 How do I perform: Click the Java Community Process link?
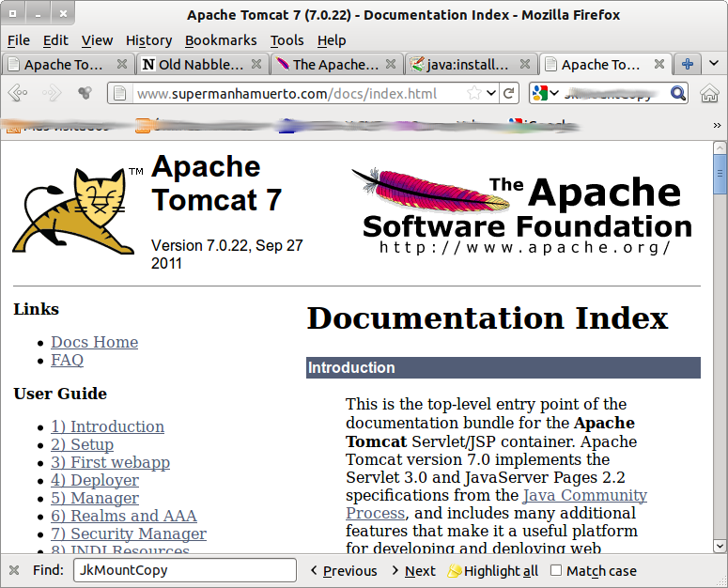point(583,495)
